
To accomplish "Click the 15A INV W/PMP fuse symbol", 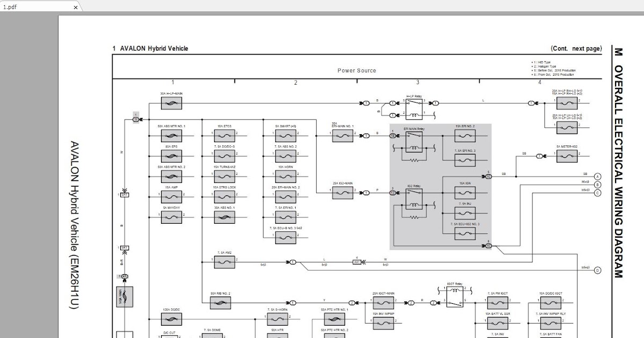I will 383,323.
